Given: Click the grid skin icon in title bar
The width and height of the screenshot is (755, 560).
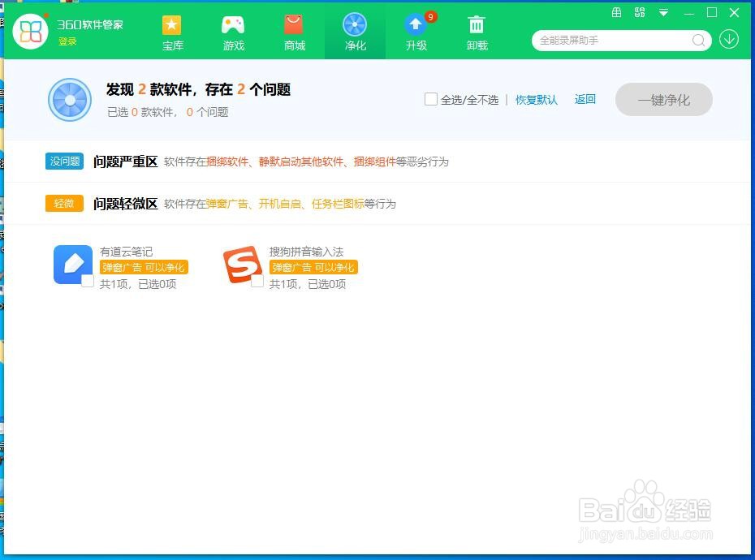Looking at the screenshot, I should (616, 13).
